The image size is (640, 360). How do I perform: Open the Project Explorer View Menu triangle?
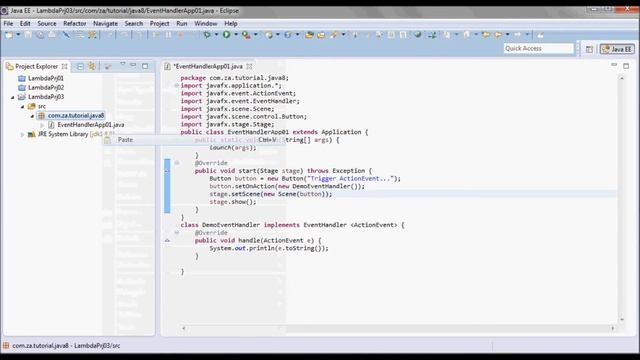(x=122, y=65)
